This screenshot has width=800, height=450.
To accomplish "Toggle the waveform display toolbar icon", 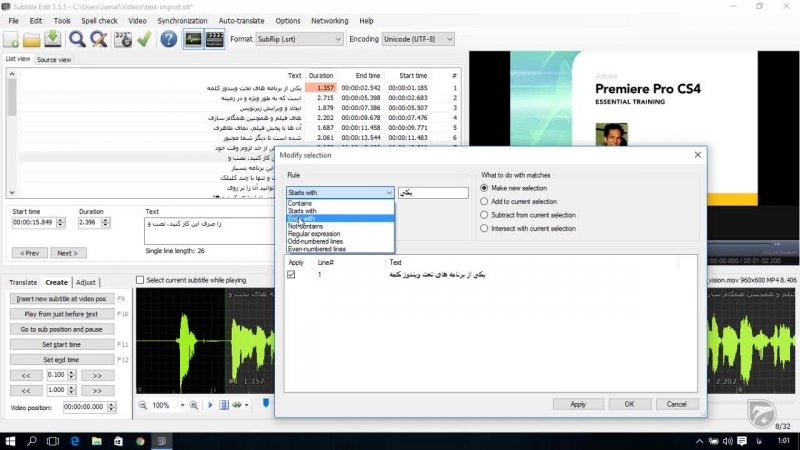I will [193, 39].
